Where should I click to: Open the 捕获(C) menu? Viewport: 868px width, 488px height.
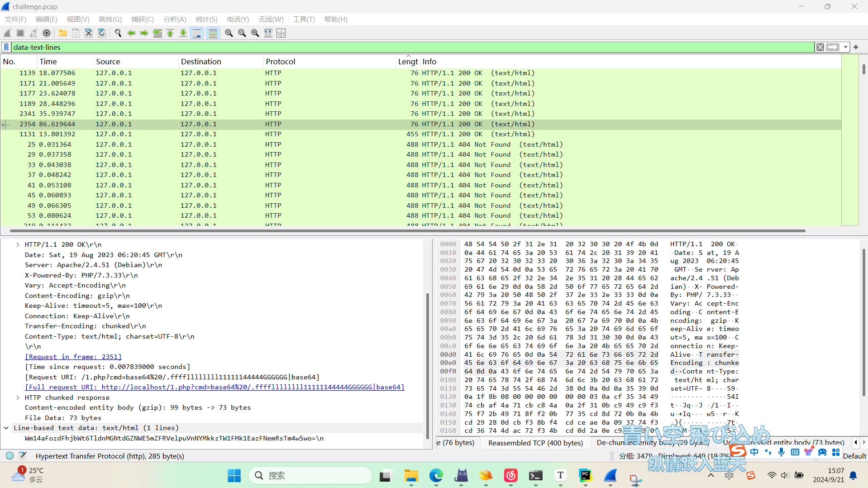[143, 19]
